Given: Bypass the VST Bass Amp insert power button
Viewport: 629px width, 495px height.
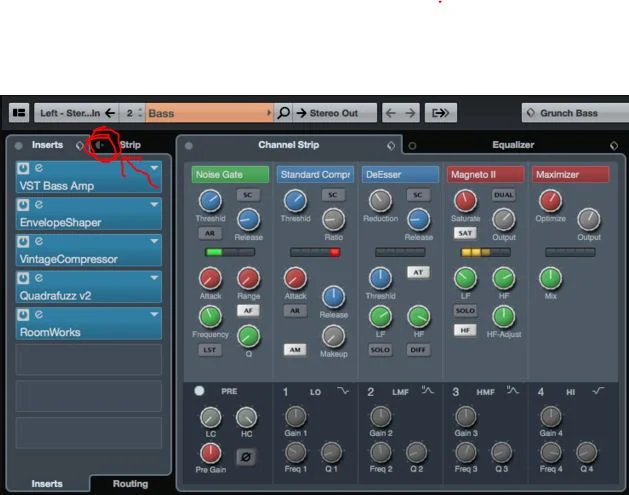Looking at the screenshot, I should point(23,168).
